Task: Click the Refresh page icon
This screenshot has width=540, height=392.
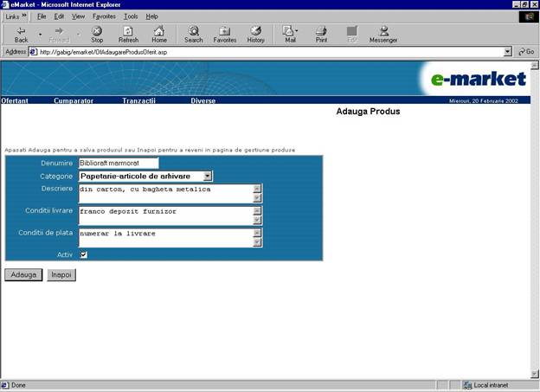Action: [128, 31]
